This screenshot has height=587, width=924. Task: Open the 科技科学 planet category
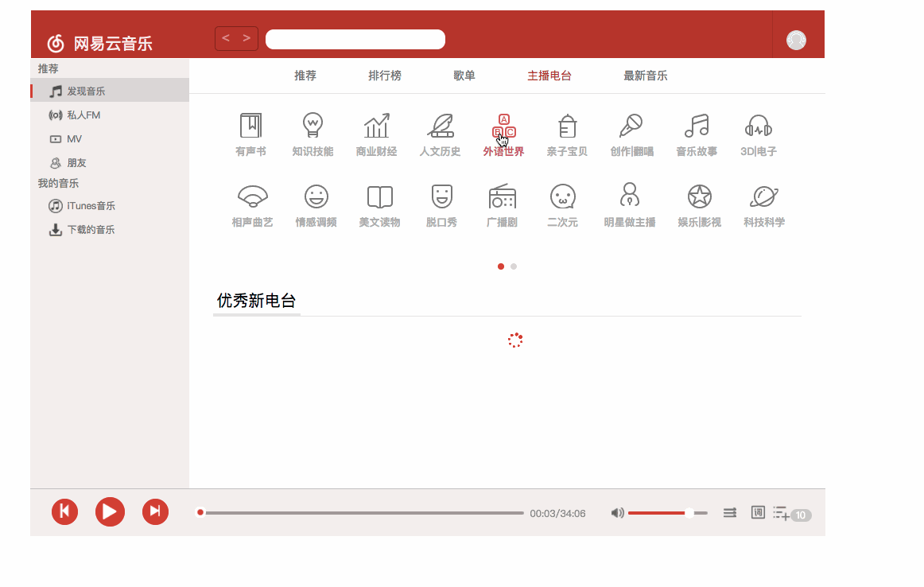(763, 196)
